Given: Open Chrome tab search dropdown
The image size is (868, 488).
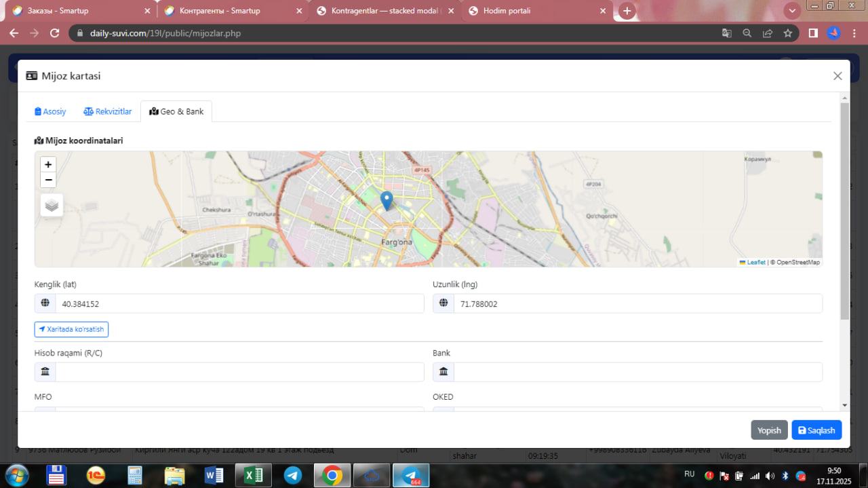Looking at the screenshot, I should tap(792, 11).
